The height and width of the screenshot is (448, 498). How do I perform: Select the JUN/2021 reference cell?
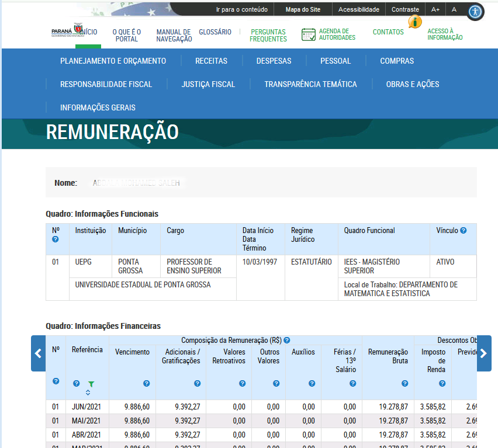click(86, 407)
